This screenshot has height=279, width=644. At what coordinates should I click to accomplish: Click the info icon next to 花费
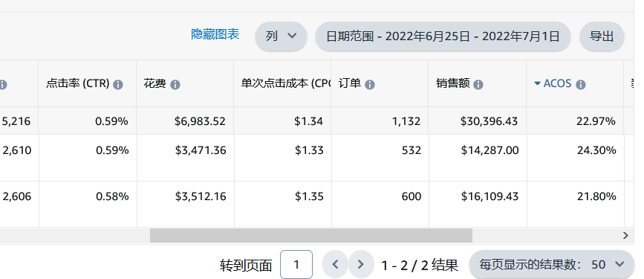click(175, 85)
